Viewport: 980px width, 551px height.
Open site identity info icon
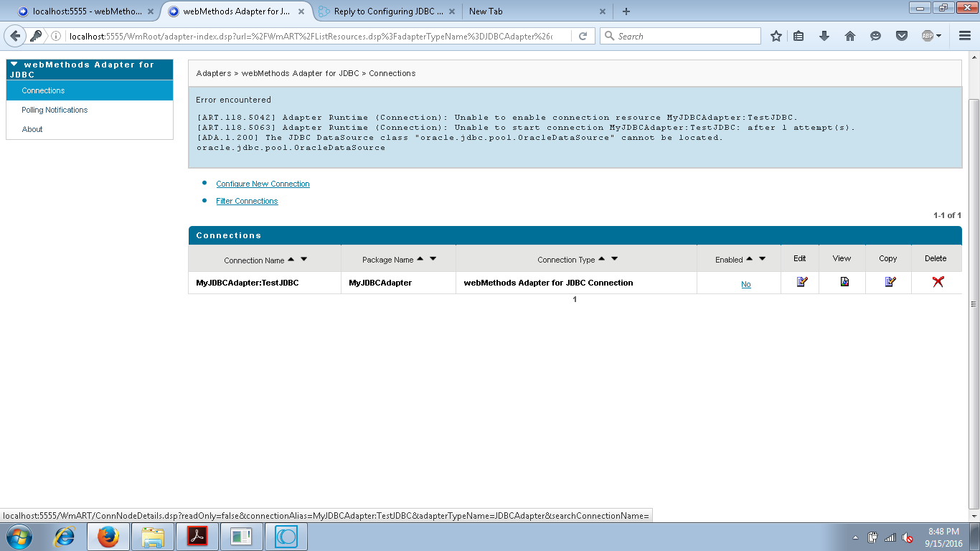(56, 36)
